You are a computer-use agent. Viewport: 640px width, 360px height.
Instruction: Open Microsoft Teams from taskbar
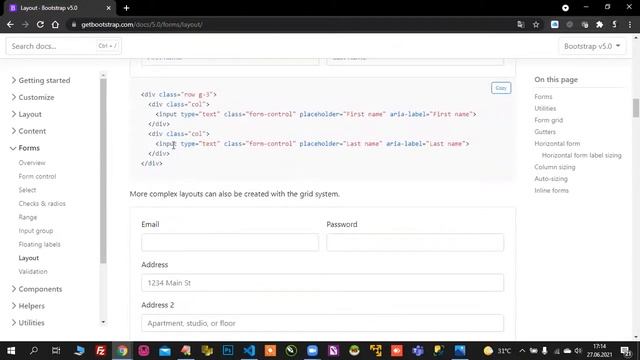[x=418, y=351]
